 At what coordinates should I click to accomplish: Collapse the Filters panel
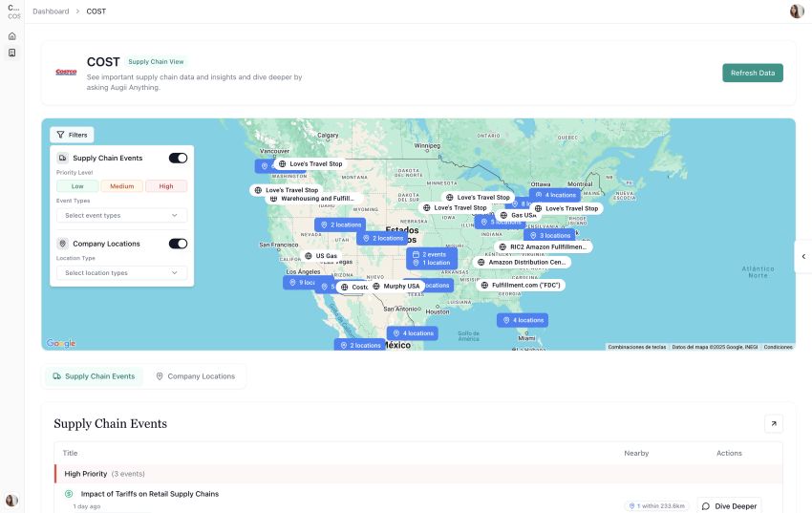click(72, 135)
